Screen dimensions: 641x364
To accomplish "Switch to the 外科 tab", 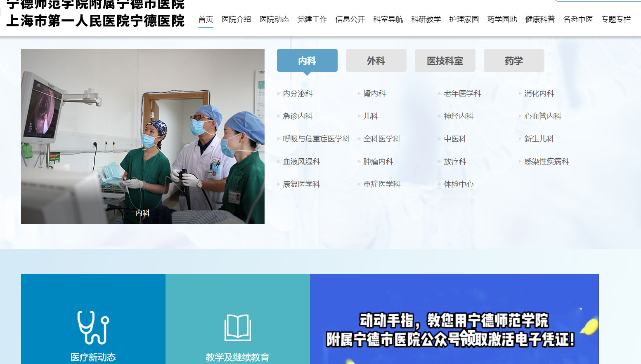I will click(x=376, y=61).
